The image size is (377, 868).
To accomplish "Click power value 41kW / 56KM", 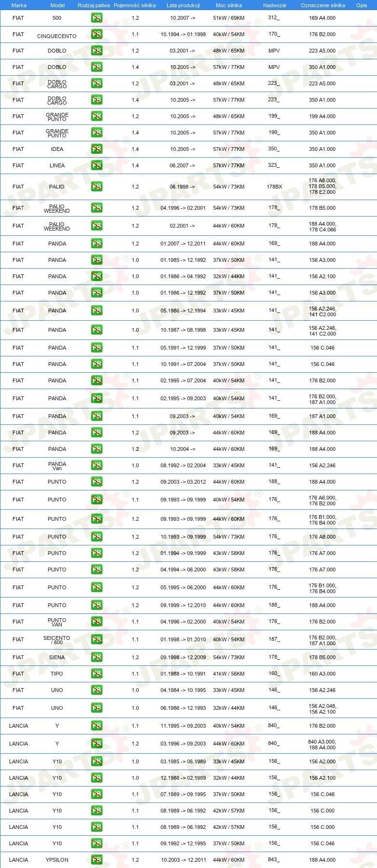I will click(x=229, y=674).
